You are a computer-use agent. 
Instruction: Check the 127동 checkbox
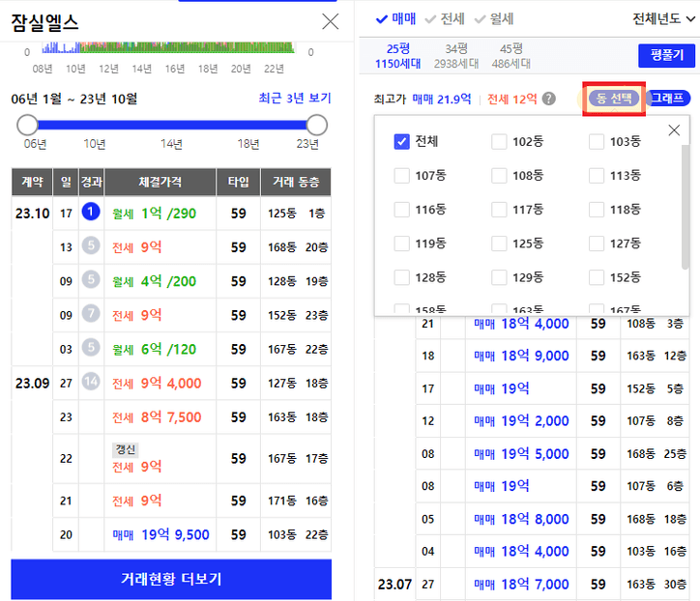click(x=597, y=243)
